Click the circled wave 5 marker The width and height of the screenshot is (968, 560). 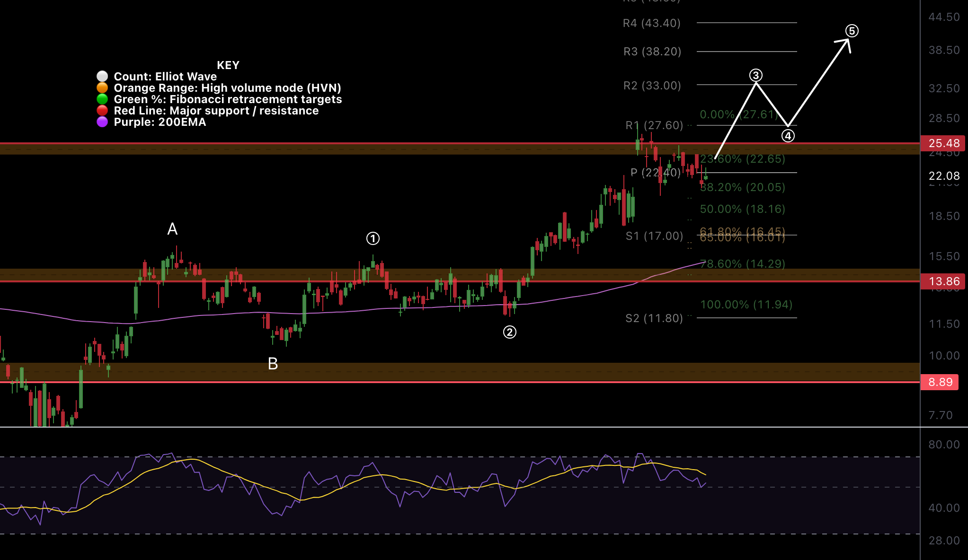[x=852, y=31]
